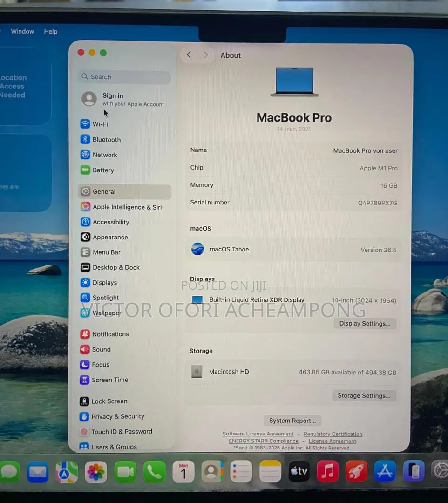Open iPhone Mirroring from the Dock
Image resolution: width=448 pixels, height=503 pixels.
(414, 471)
